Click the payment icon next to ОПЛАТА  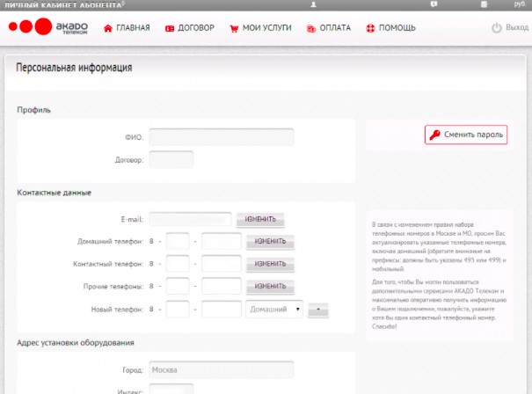click(x=311, y=28)
